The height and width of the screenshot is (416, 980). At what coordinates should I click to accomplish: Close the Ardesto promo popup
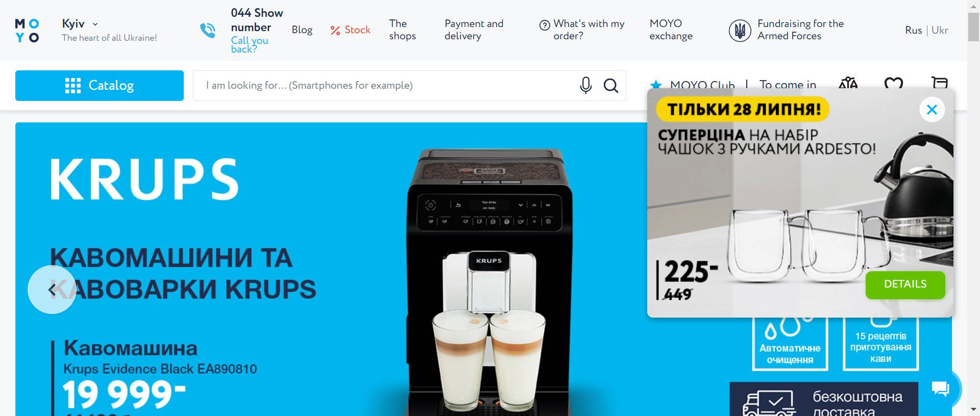[932, 110]
